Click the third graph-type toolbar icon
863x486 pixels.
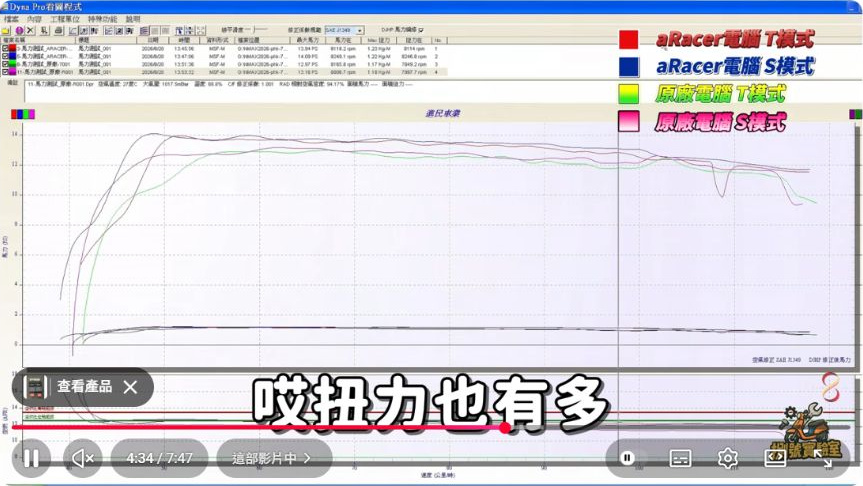click(94, 31)
